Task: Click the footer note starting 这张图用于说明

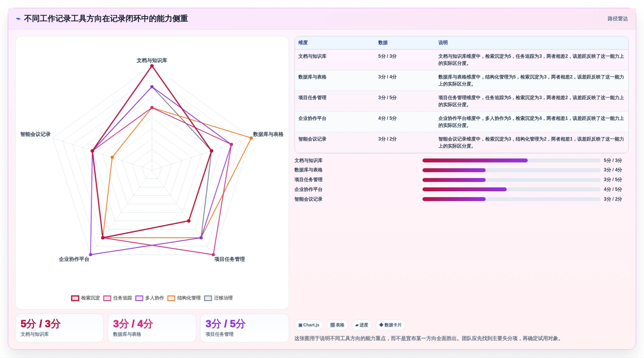Action: click(429, 338)
